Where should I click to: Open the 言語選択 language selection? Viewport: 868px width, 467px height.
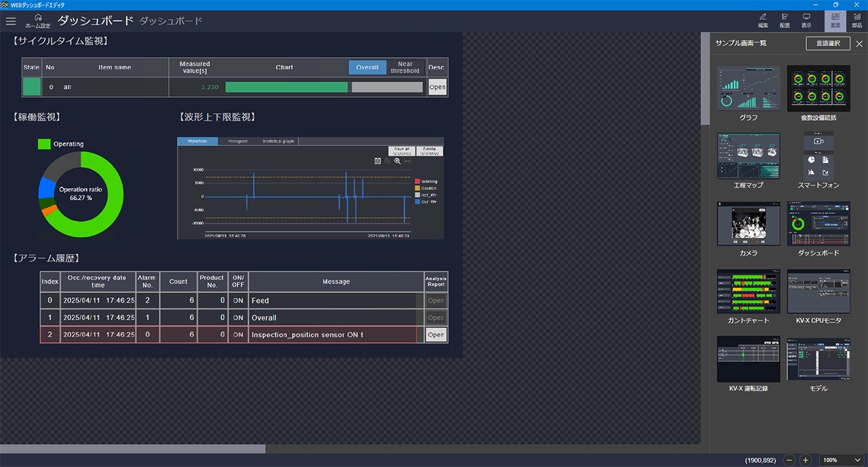pyautogui.click(x=827, y=43)
